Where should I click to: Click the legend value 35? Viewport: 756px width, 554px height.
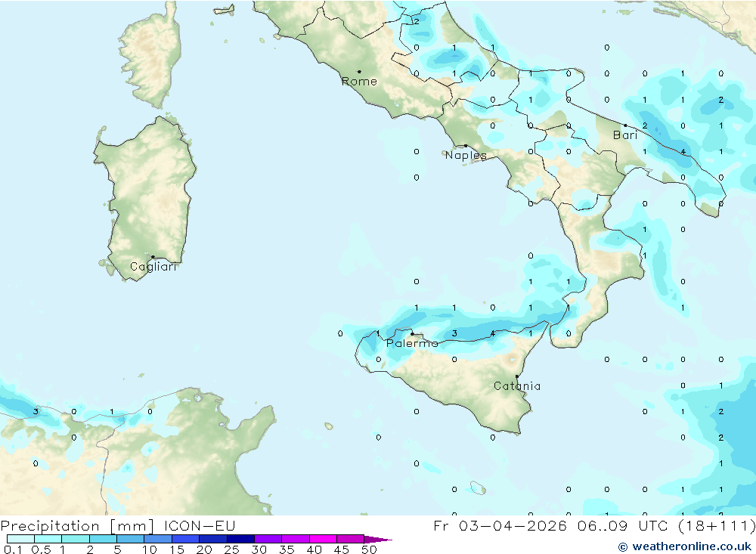[287, 549]
